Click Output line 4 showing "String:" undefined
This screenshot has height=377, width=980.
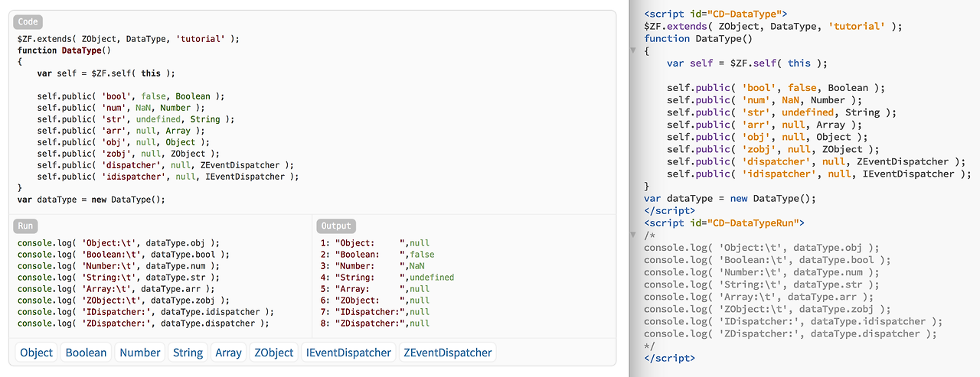pyautogui.click(x=387, y=278)
